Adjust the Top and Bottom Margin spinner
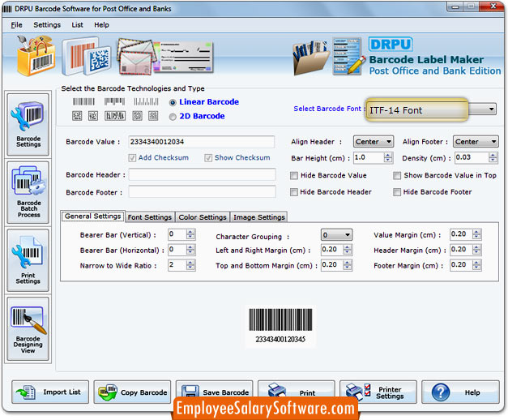 click(x=348, y=265)
